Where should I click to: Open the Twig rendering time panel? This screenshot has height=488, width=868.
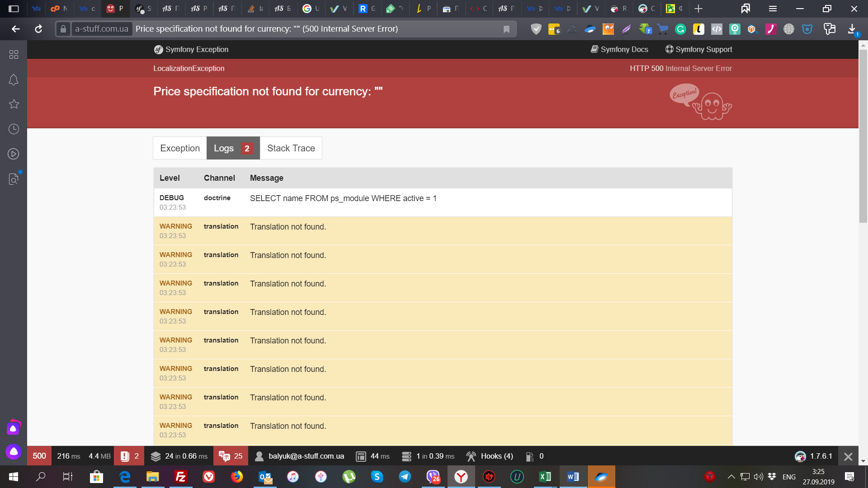tap(373, 456)
